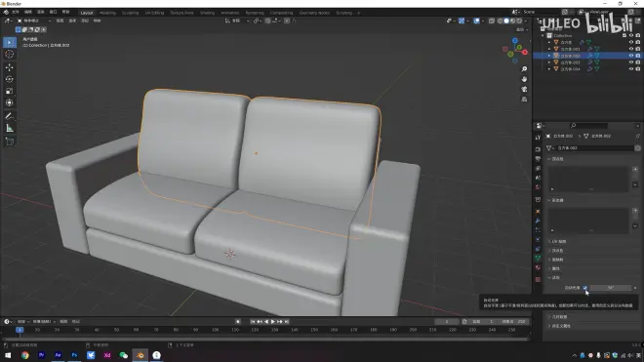Expand object .004 in outliner

549,69
